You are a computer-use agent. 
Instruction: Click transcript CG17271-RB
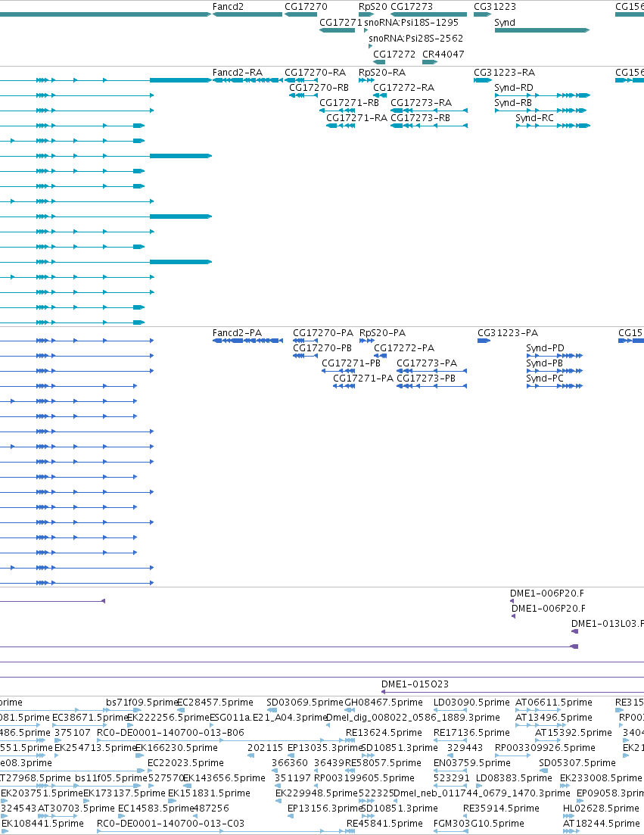[x=349, y=103]
